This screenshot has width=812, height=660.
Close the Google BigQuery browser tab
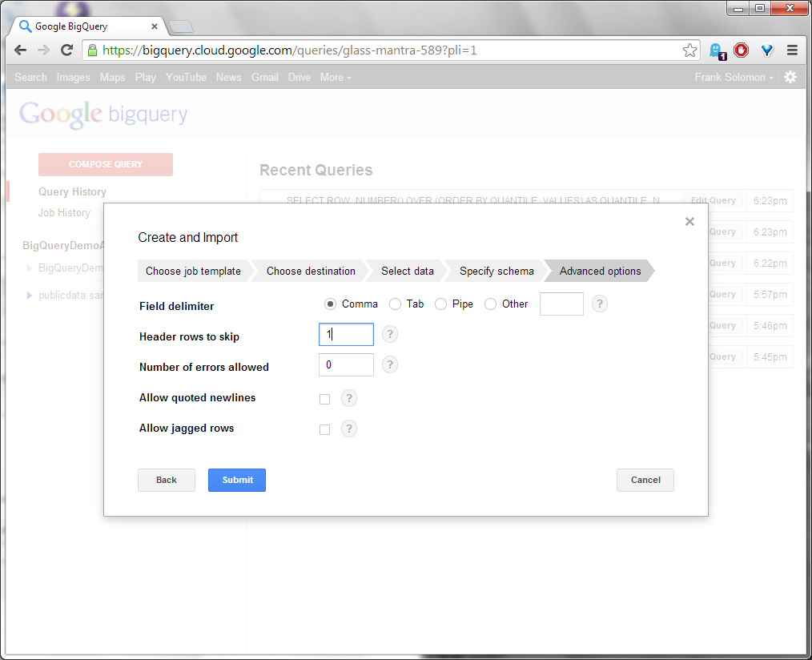coord(155,26)
